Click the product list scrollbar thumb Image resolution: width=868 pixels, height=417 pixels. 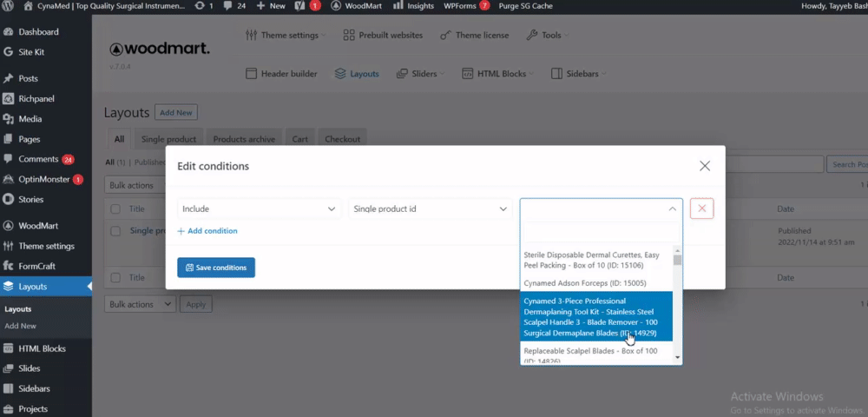(x=678, y=261)
